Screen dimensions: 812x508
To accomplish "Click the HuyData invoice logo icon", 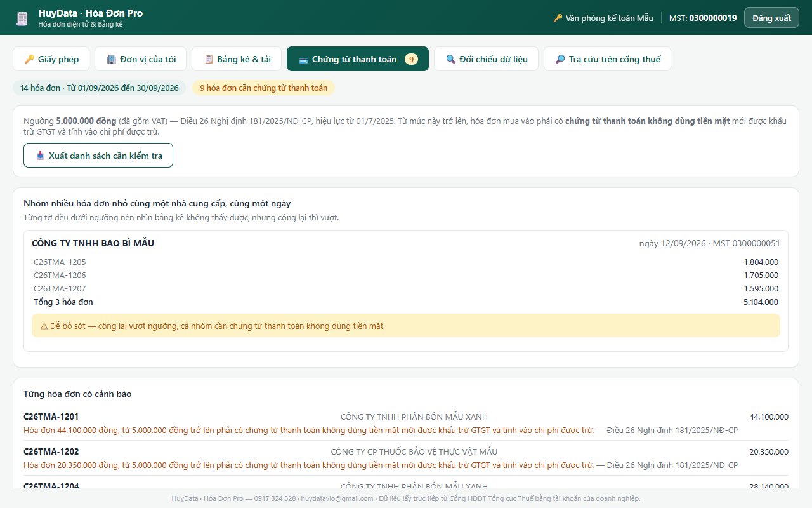I will [x=22, y=18].
